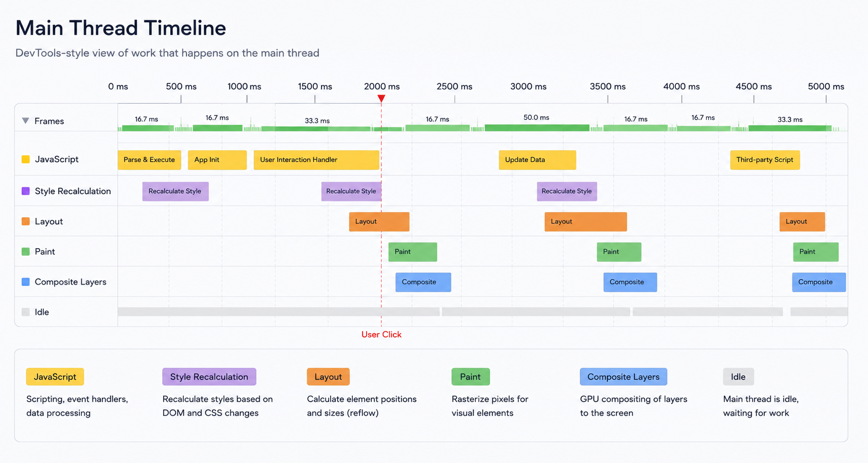Click the 4500 ms ruler label
This screenshot has width=868, height=463.
754,86
